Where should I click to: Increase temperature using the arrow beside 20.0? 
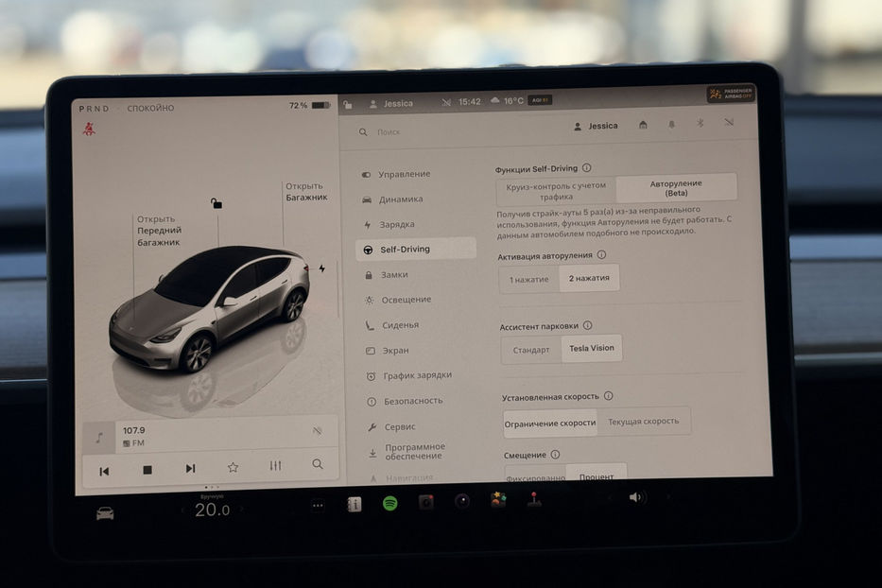[x=243, y=508]
